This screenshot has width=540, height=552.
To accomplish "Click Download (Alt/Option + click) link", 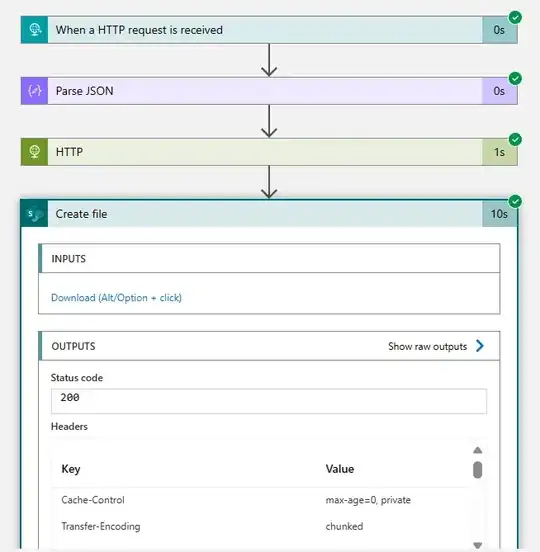I will (x=116, y=298).
